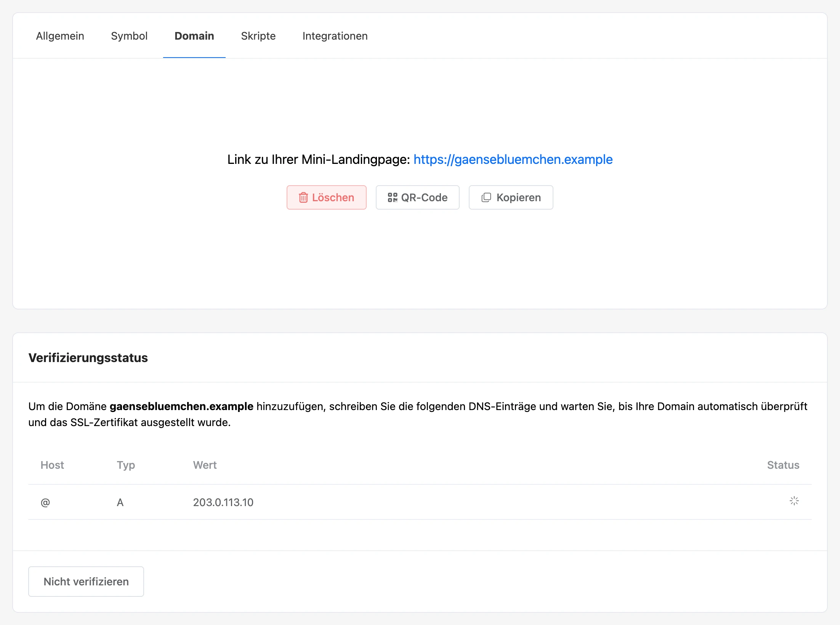Click the Typ column header
Viewport: 840px width, 625px height.
[x=126, y=465]
